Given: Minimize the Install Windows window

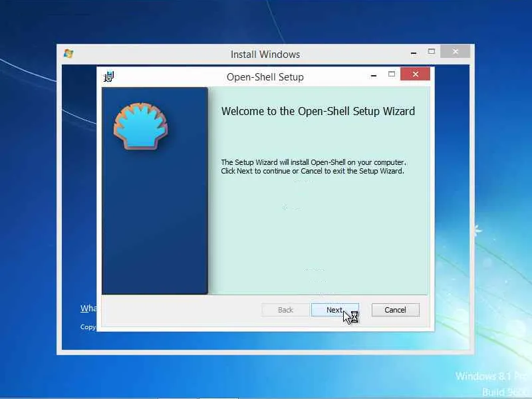Looking at the screenshot, I should (x=414, y=53).
